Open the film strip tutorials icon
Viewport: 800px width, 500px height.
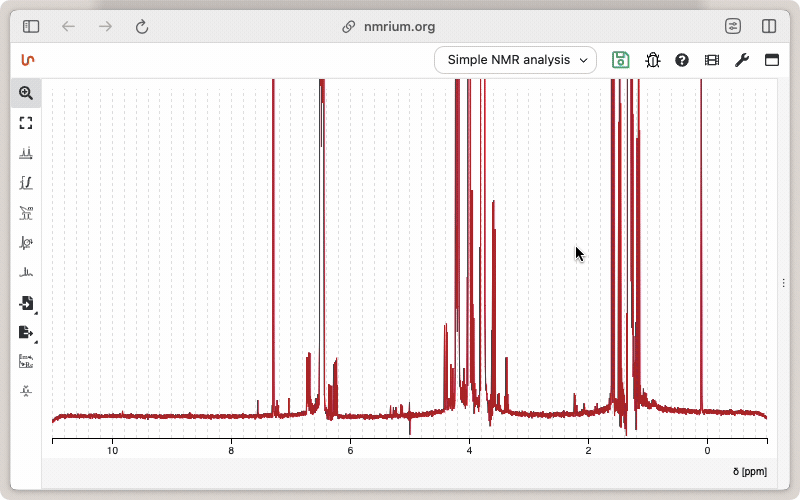tap(711, 60)
